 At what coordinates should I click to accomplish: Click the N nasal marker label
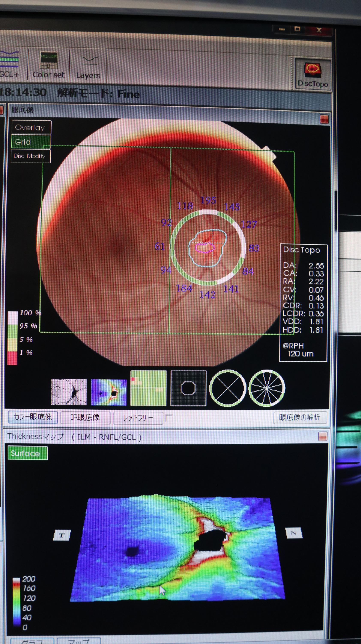[294, 533]
